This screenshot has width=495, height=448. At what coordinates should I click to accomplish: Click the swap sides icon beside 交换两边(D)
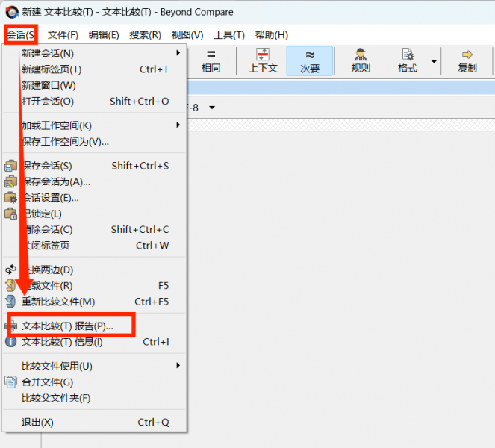click(10, 270)
